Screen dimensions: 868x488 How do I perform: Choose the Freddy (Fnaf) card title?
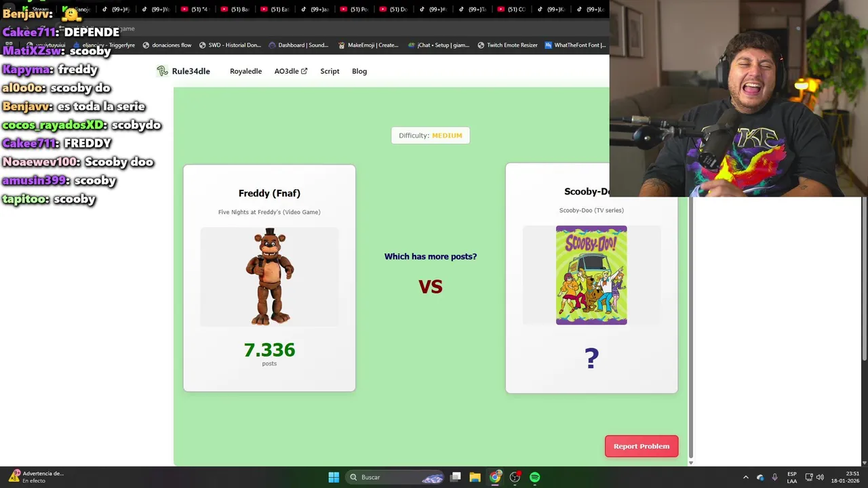269,193
